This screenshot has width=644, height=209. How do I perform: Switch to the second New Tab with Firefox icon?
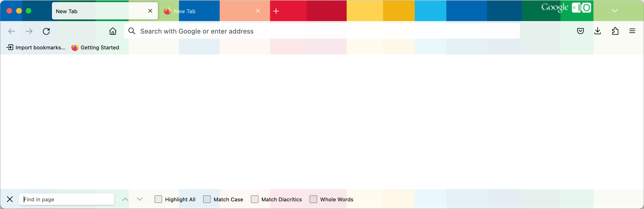(213, 11)
